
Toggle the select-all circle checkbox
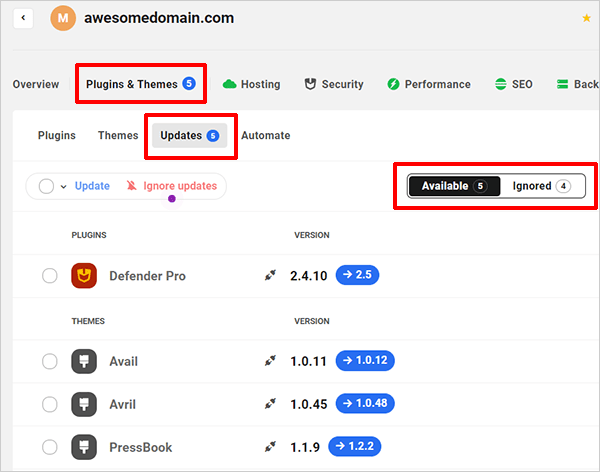click(x=46, y=186)
